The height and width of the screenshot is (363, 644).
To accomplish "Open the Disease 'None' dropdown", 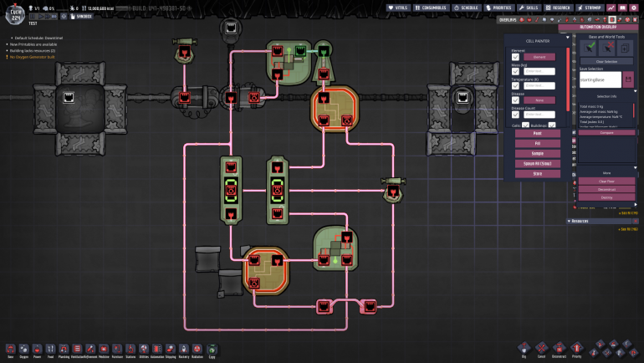I will coord(539,100).
